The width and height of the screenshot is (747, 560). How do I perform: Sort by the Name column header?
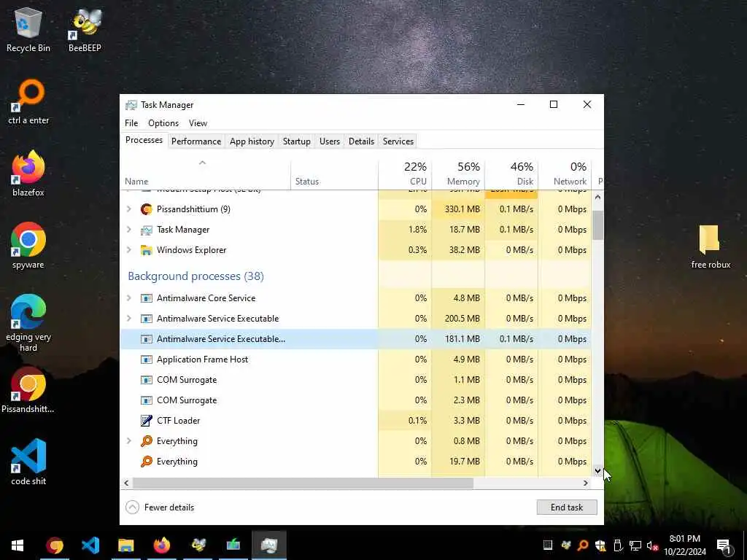(x=205, y=174)
